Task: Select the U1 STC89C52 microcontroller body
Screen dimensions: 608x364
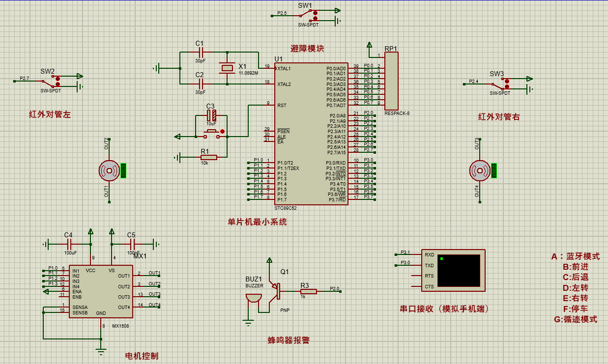Action: 311,134
